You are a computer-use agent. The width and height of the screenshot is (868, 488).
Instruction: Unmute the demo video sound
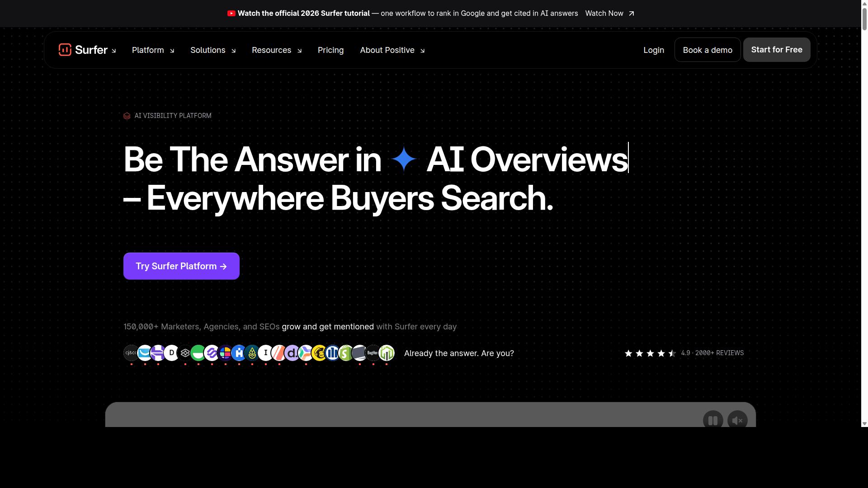click(x=737, y=421)
